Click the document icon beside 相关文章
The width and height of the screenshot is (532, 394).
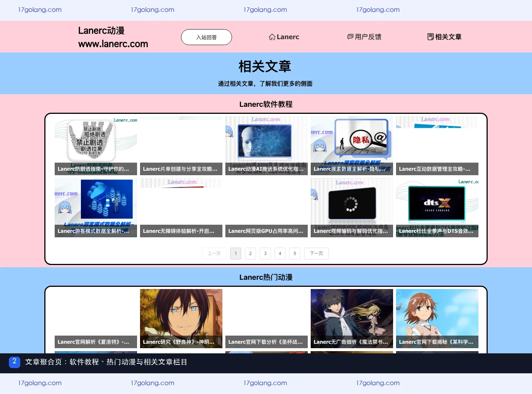coord(430,37)
